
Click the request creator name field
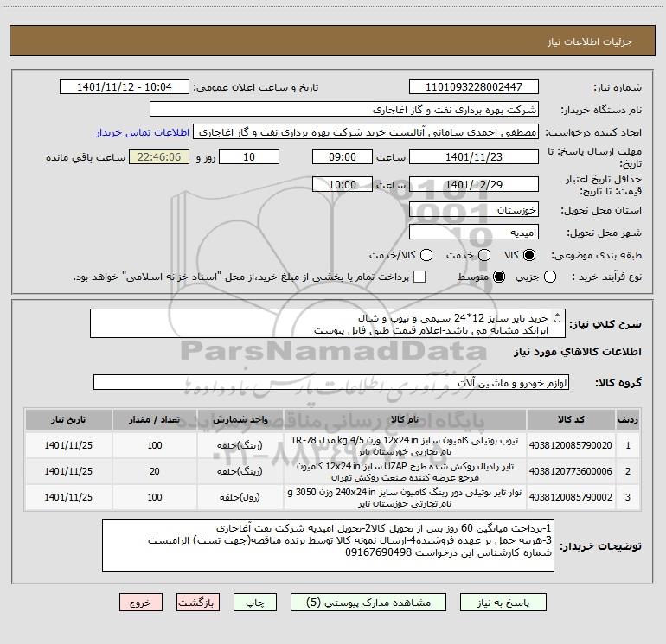(x=366, y=132)
